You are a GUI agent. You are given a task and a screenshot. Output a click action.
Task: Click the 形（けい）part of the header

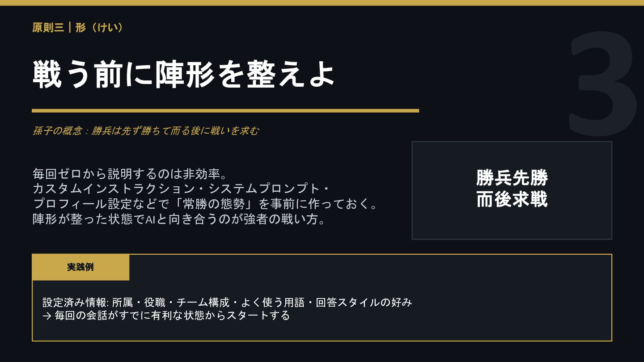coord(99,28)
